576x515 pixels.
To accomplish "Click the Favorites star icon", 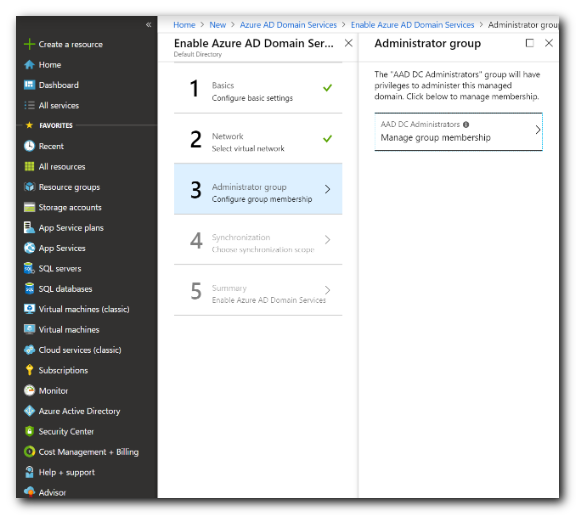I will coord(29,125).
